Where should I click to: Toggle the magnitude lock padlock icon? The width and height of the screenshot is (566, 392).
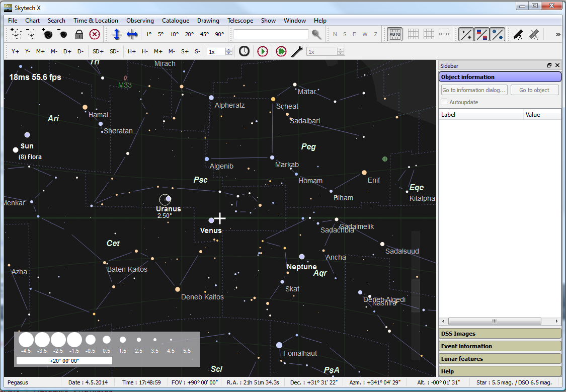click(x=79, y=34)
